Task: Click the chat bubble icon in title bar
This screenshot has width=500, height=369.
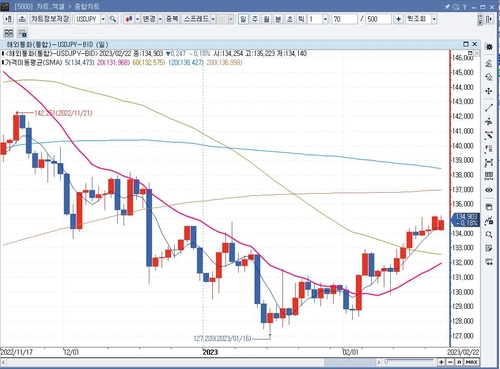Action: [x=456, y=6]
